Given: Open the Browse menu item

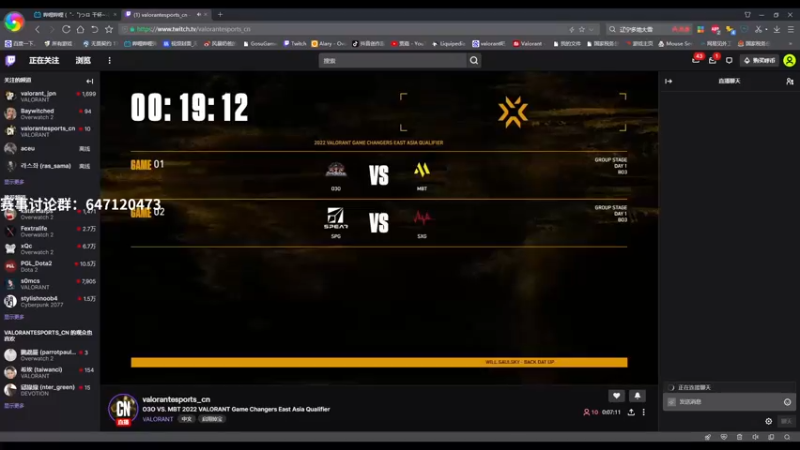Looking at the screenshot, I should (83, 61).
